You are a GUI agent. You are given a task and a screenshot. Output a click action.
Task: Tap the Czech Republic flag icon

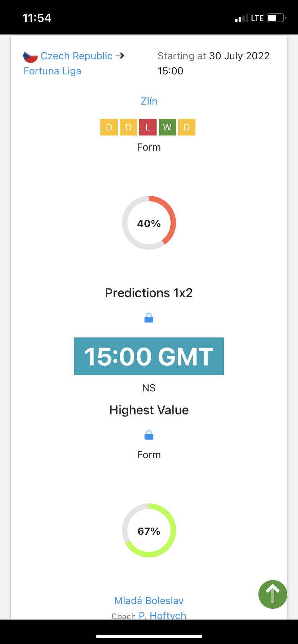click(x=31, y=56)
